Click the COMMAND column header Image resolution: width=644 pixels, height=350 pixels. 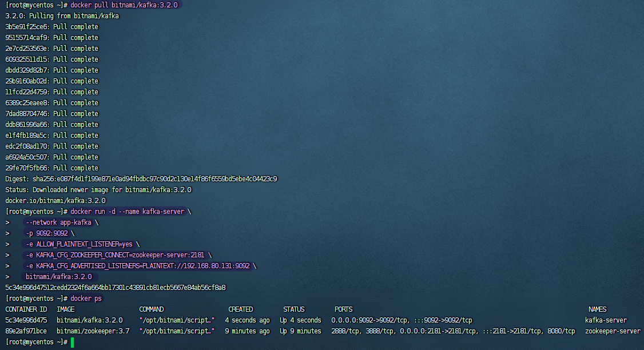[152, 309]
